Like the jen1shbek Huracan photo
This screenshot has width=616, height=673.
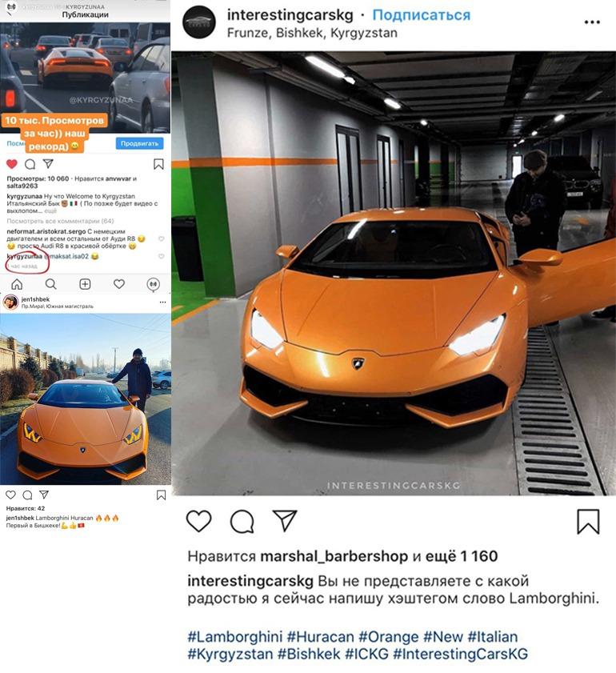[10, 495]
